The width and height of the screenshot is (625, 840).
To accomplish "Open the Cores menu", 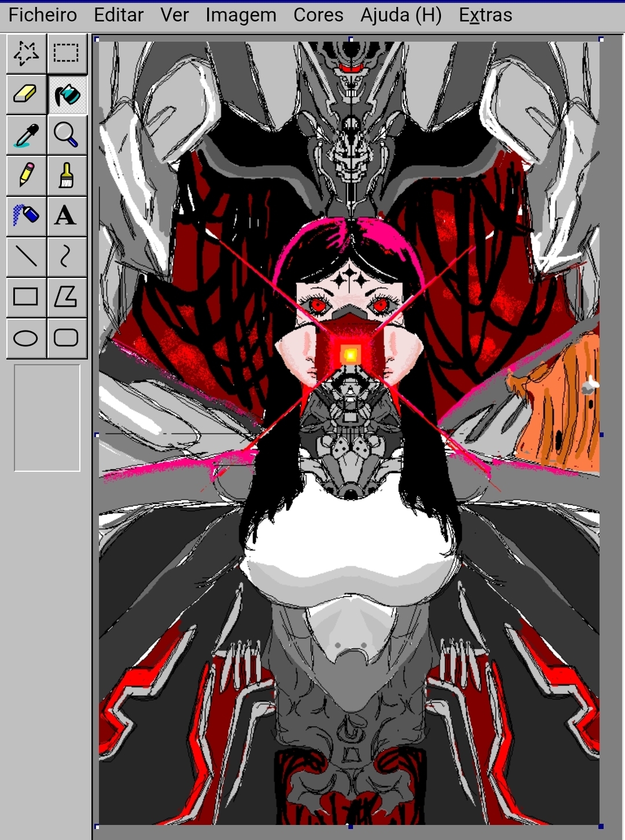I will (318, 15).
